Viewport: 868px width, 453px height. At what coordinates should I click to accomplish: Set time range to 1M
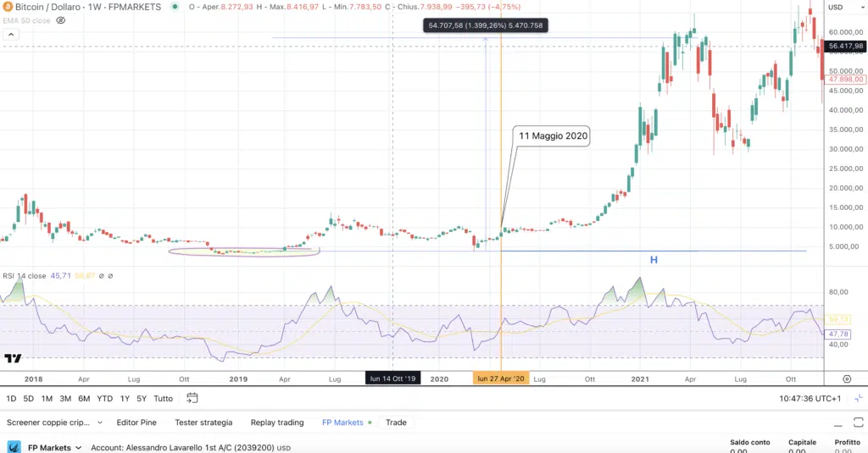pos(47,398)
